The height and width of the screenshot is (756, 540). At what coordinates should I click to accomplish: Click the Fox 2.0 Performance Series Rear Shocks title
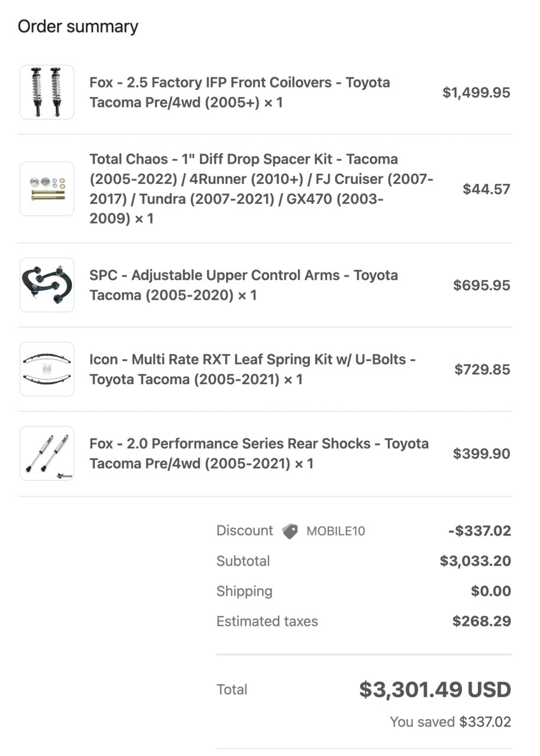click(259, 453)
